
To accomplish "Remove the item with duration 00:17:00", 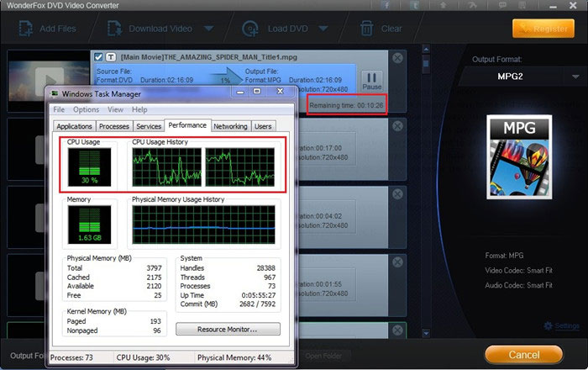I will 397,125.
